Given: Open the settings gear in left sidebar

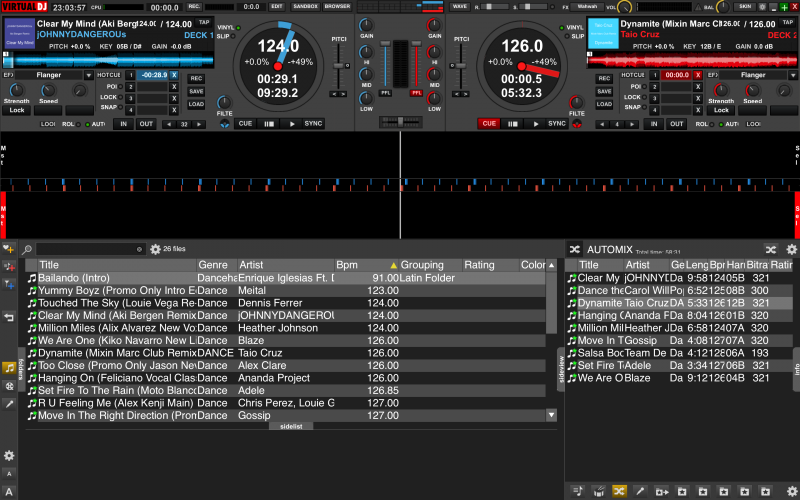Looking at the screenshot, I should tap(9, 456).
